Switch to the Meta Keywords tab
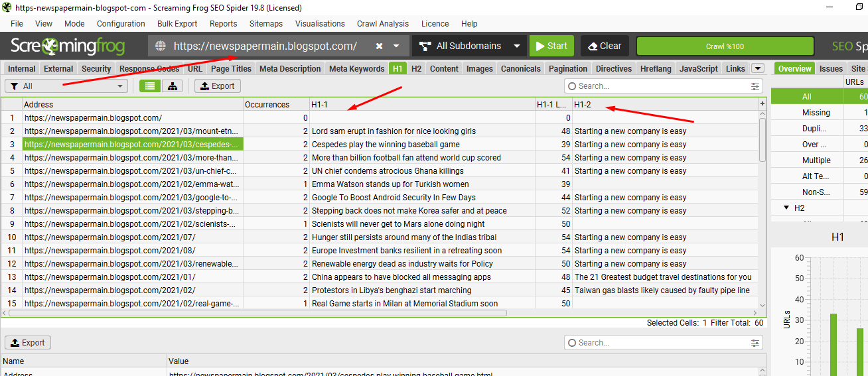This screenshot has height=376, width=868. [x=356, y=69]
